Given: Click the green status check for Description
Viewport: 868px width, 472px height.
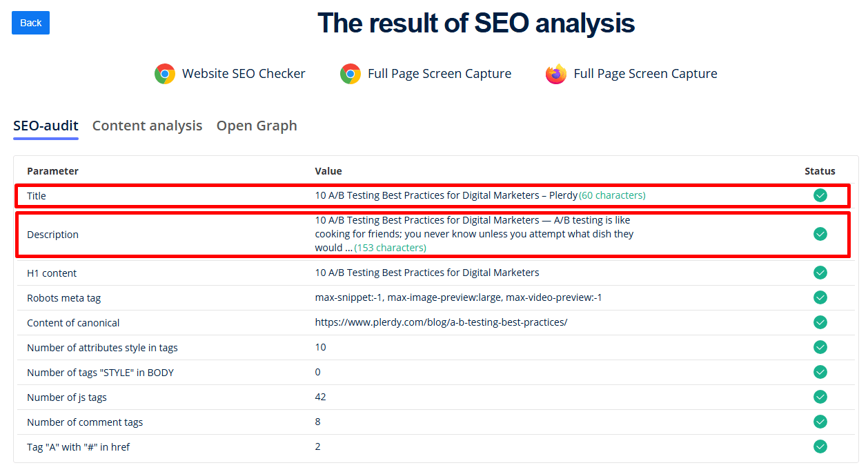Looking at the screenshot, I should pos(820,234).
